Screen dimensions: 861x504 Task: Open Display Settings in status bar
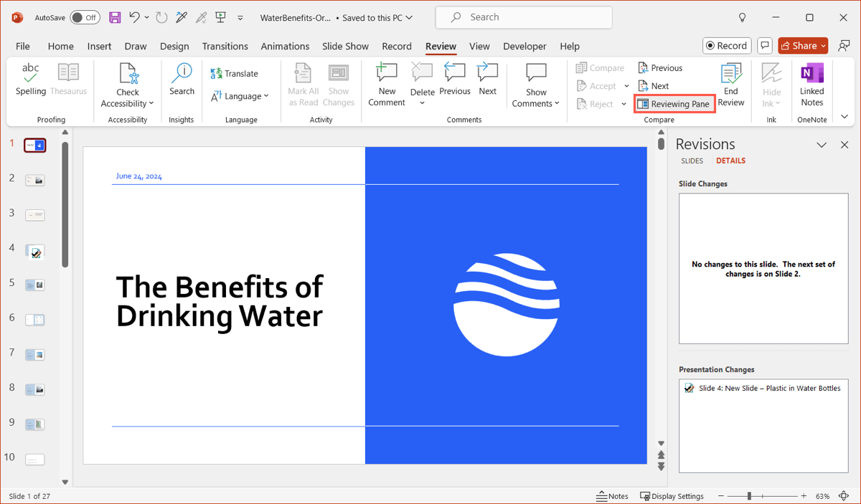(x=672, y=496)
